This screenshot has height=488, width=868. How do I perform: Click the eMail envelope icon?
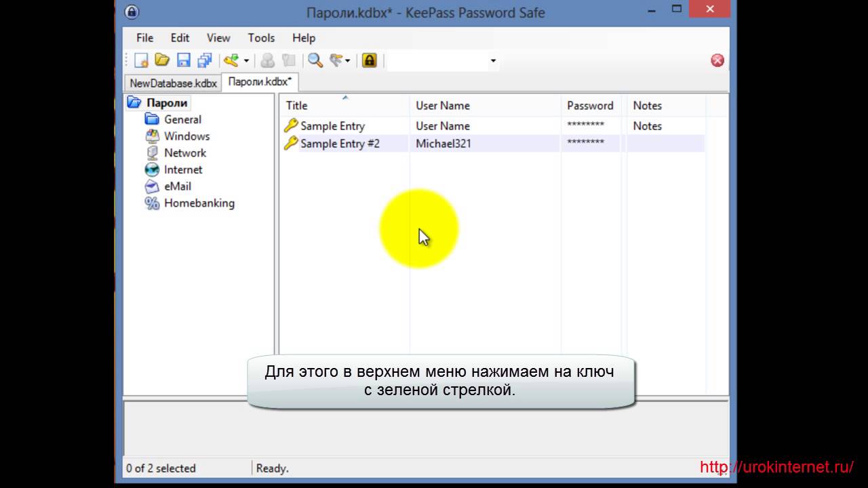[x=152, y=186]
